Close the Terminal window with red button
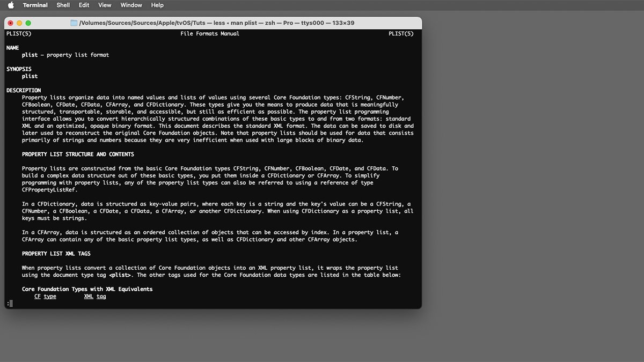644x362 pixels. pyautogui.click(x=11, y=23)
